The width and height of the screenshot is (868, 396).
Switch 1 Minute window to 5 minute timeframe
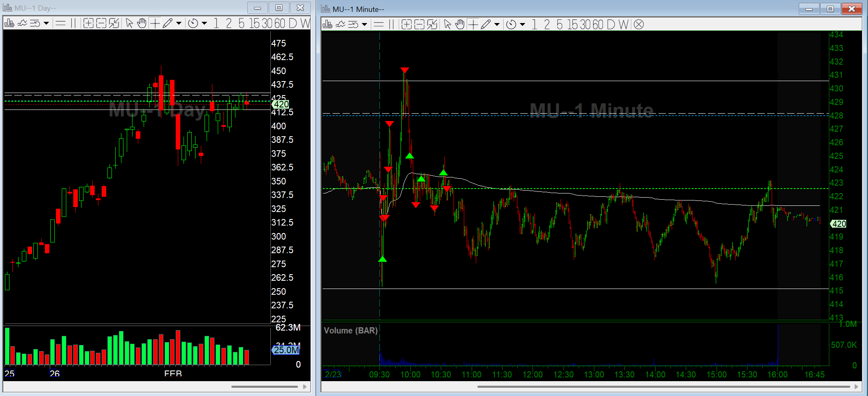(560, 24)
